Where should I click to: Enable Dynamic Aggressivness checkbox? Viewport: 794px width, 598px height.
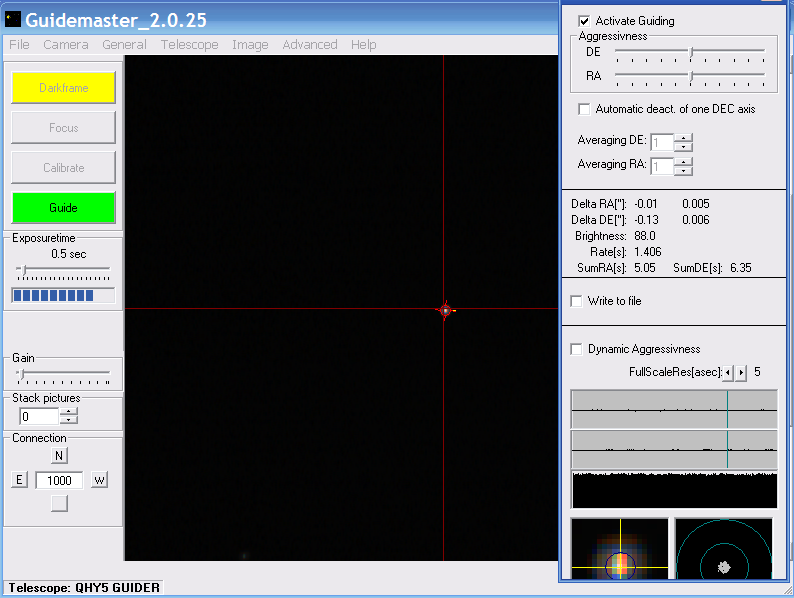coord(576,349)
